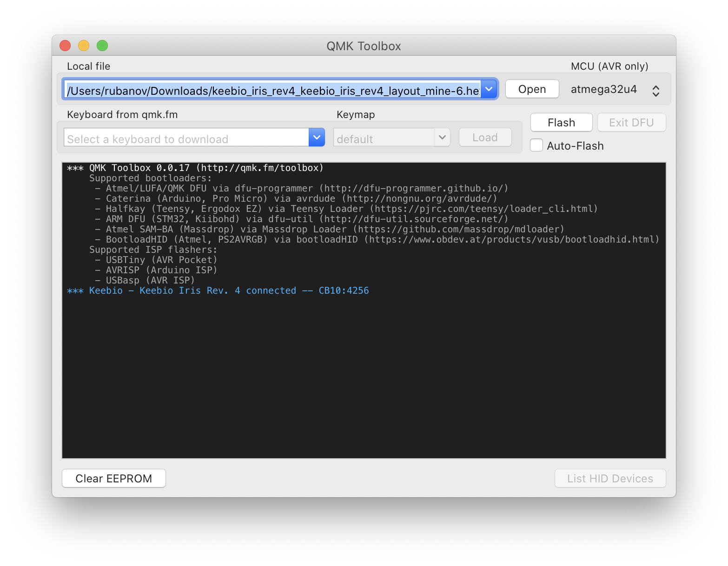This screenshot has width=728, height=566.
Task: Click the QMK Toolbox 0.0.17 version line
Action: (x=195, y=168)
